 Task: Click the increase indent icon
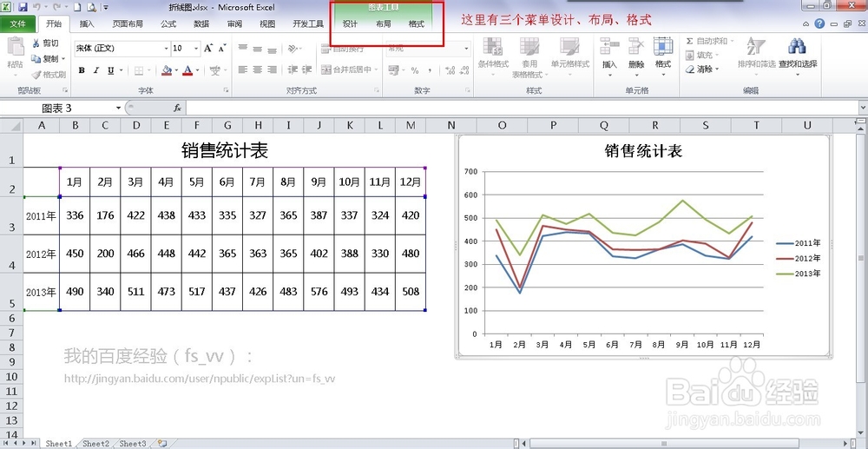click(307, 69)
